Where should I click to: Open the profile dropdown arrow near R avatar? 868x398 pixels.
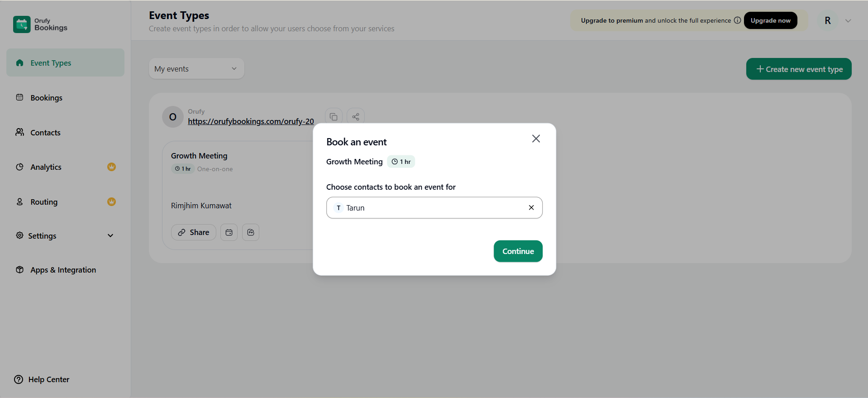click(848, 20)
